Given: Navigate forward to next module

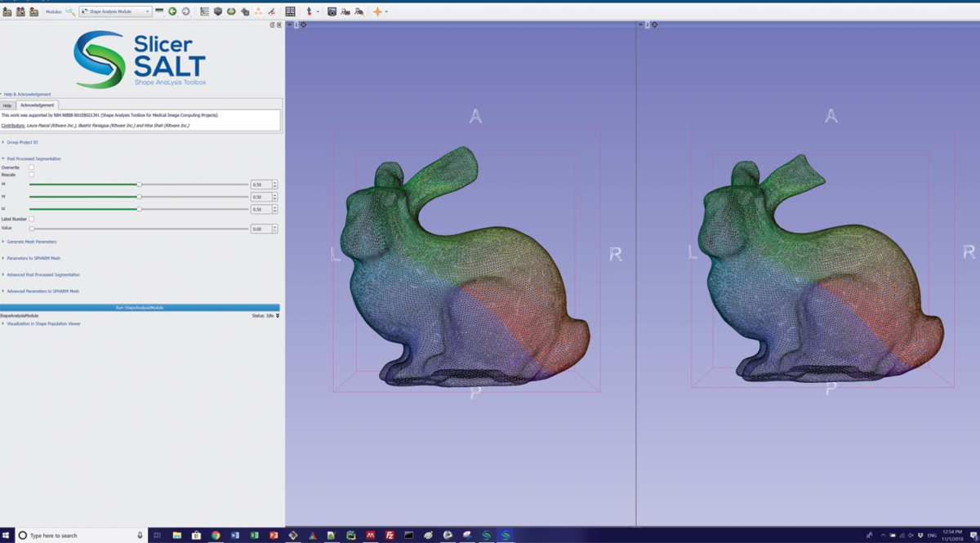Looking at the screenshot, I should [x=186, y=11].
